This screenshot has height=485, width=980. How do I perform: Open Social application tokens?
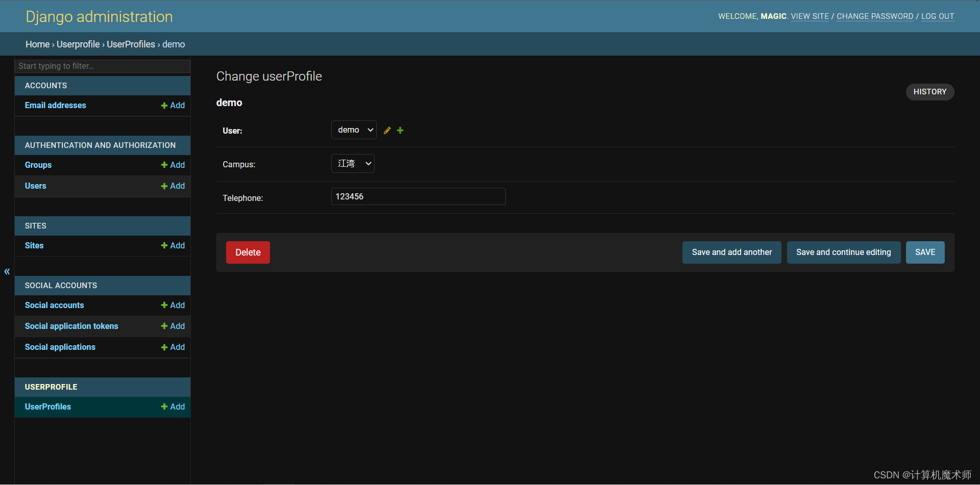coord(71,326)
